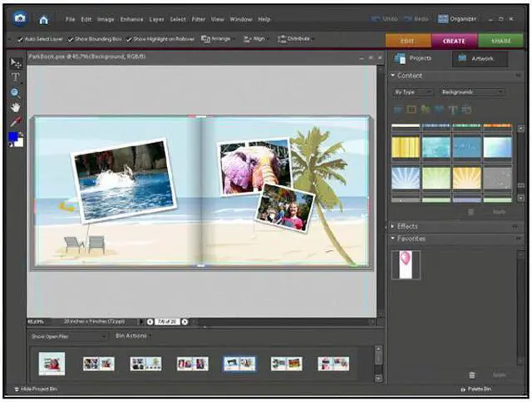This screenshot has height=402, width=532.
Task: Hide Project Bin toggle
Action: (x=36, y=389)
